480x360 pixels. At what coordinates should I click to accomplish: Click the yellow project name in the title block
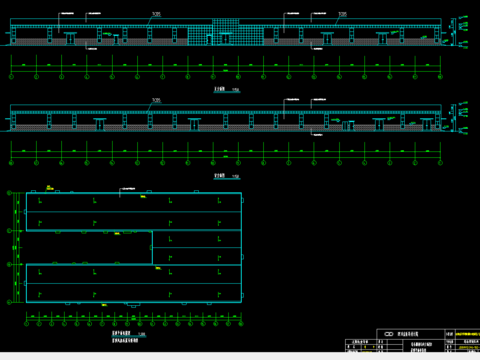coord(467,334)
